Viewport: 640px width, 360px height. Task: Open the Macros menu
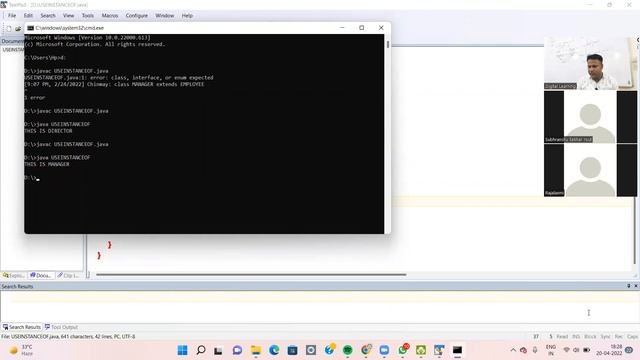[x=110, y=16]
